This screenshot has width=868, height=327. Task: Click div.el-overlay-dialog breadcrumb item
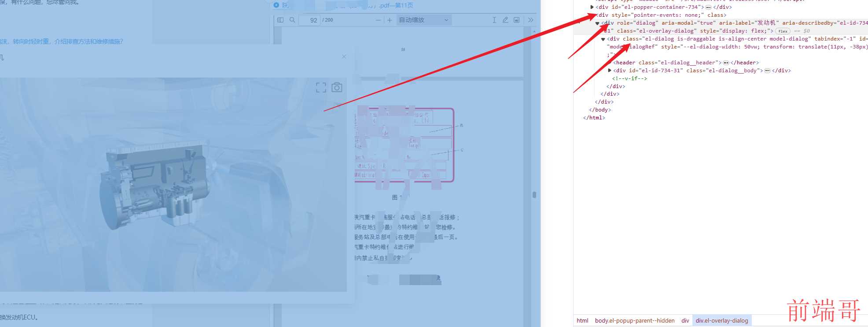(722, 321)
